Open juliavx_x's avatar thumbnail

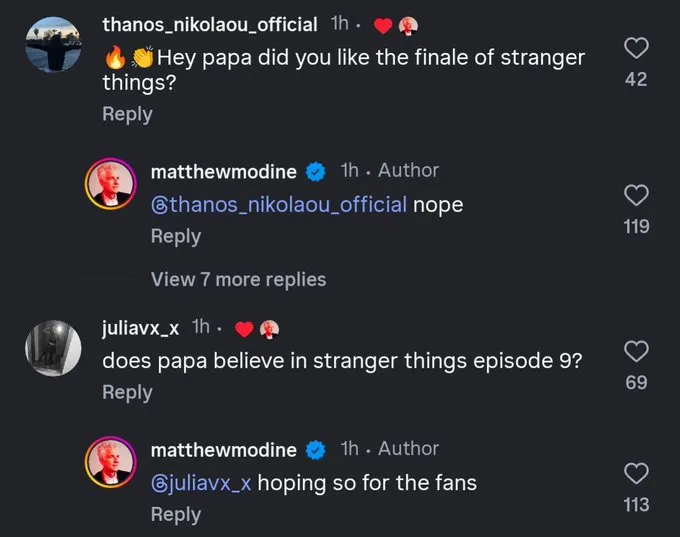click(54, 348)
